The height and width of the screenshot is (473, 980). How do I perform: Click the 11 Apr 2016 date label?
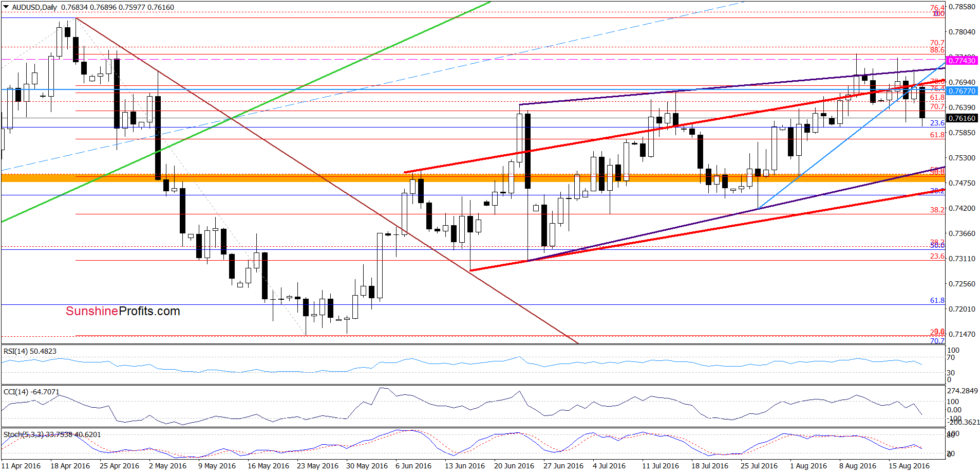click(21, 466)
